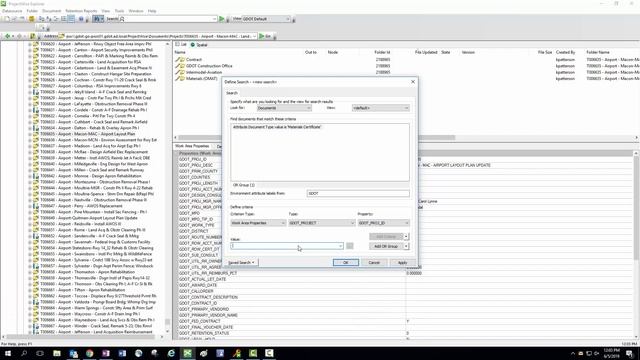Open Internet Explorer from the taskbar
Screen dimensions: 640x360
click(x=171, y=353)
